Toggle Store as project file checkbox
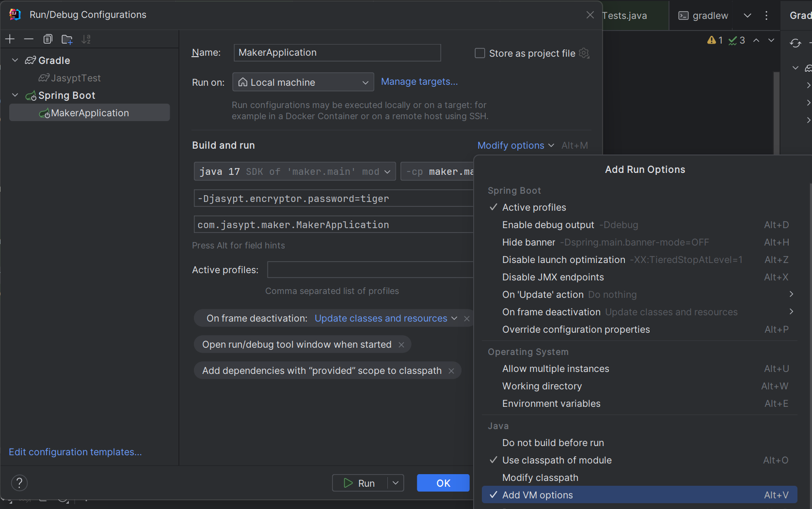Screen dimensions: 812x509 (480, 53)
